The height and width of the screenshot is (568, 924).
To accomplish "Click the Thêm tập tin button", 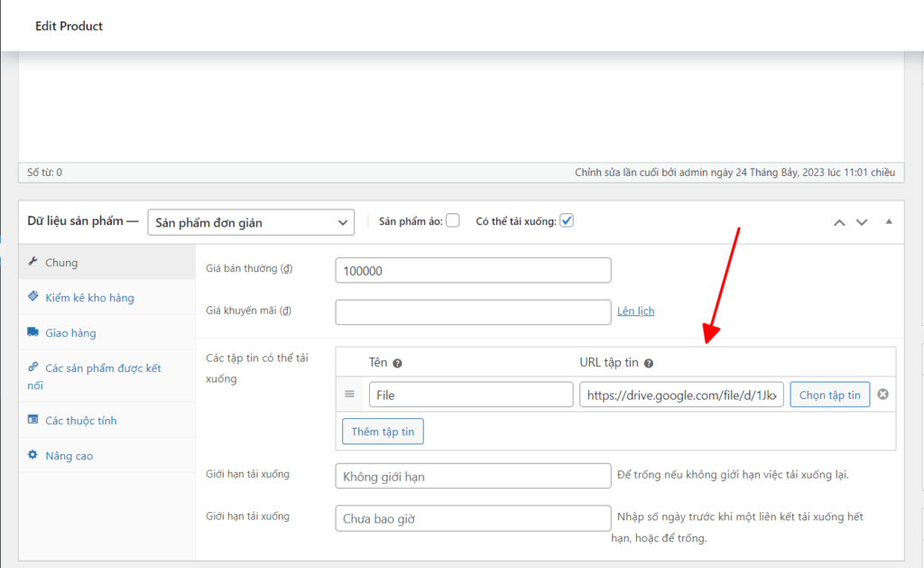I will (383, 432).
